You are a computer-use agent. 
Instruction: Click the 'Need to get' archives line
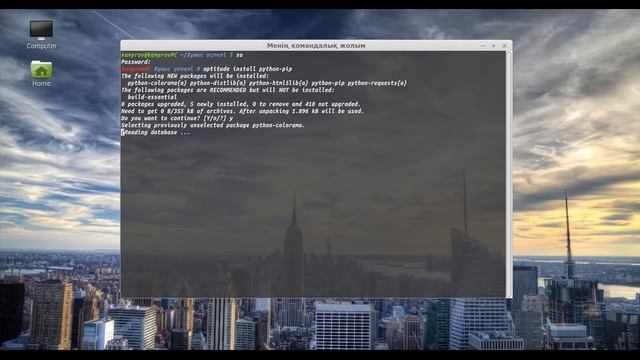[242, 111]
